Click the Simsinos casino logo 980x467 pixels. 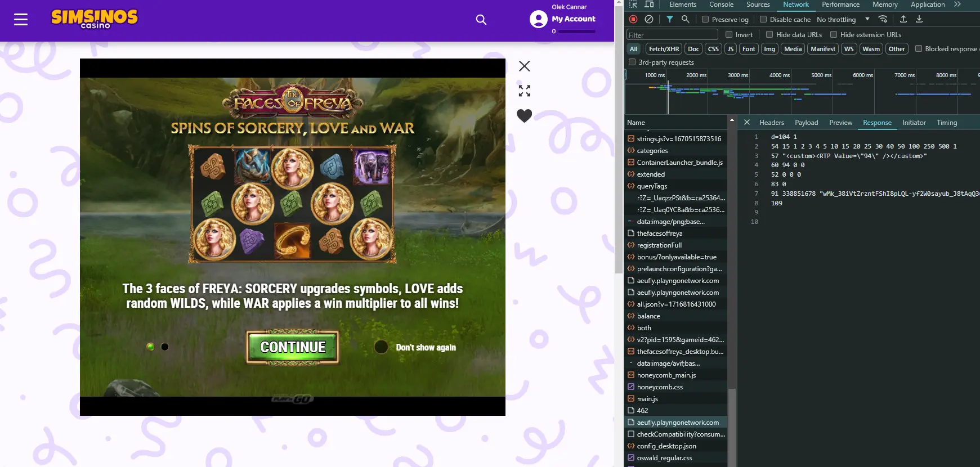coord(94,19)
